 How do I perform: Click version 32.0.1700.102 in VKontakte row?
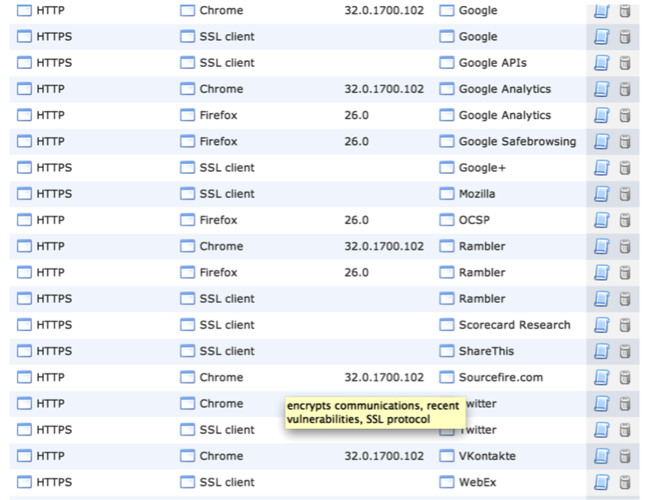coord(384,456)
